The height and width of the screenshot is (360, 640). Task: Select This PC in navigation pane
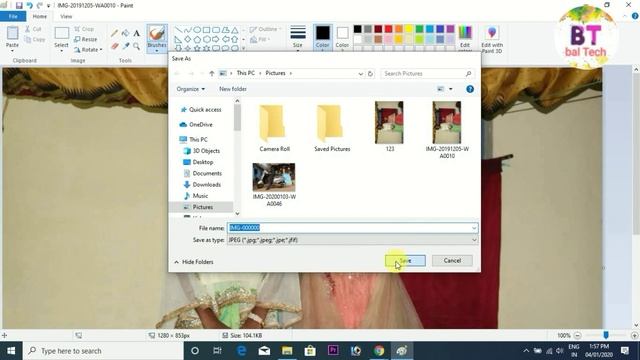193,139
